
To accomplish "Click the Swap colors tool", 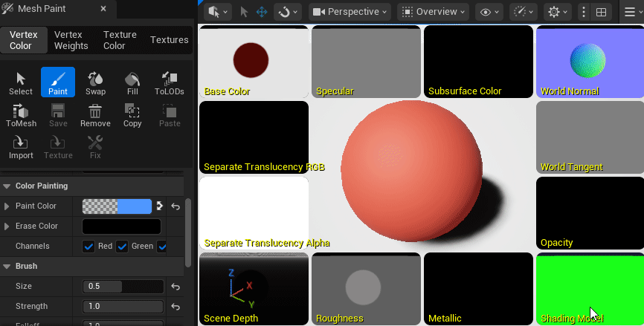I will point(95,82).
